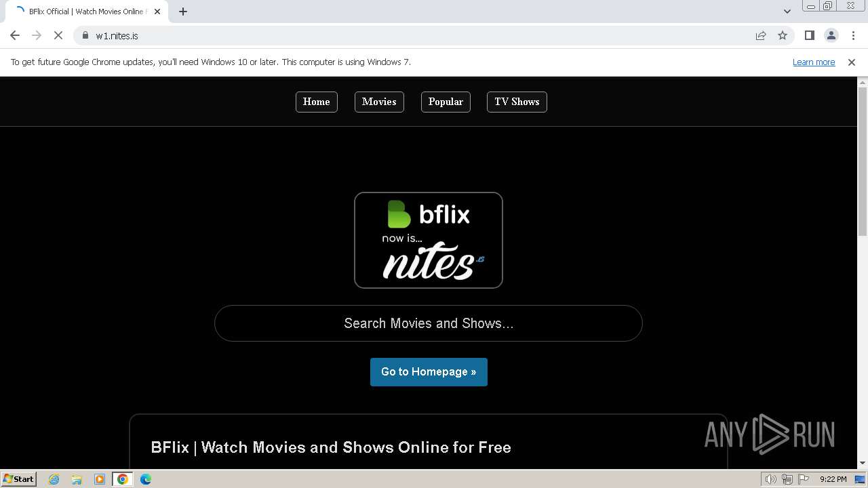Image resolution: width=868 pixels, height=488 pixels.
Task: Open the Chrome profile avatar menu
Action: click(x=831, y=35)
